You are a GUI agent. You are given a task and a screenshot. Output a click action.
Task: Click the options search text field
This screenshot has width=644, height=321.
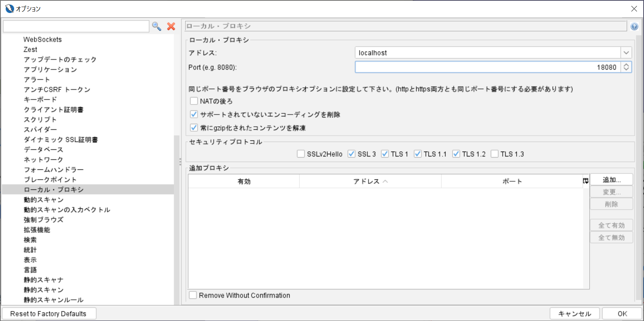click(x=76, y=26)
